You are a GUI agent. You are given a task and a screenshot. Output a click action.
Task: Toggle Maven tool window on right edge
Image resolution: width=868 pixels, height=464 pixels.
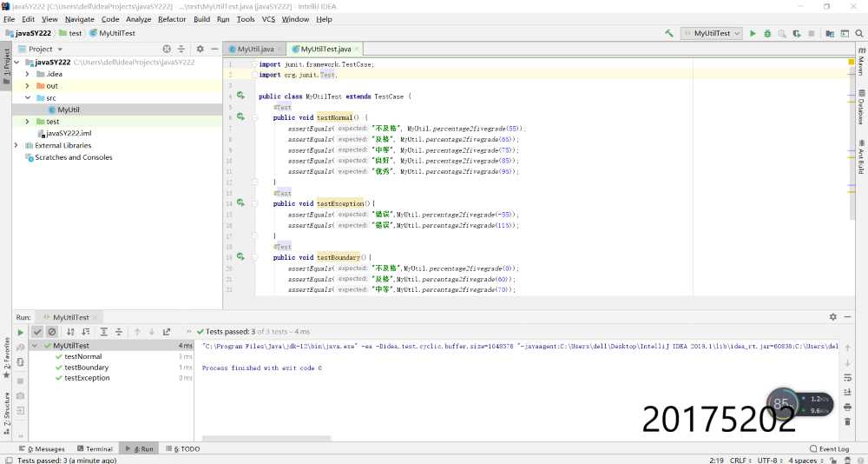861,61
